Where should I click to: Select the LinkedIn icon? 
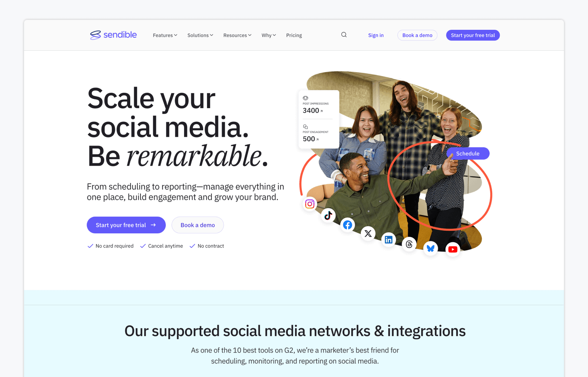(x=389, y=240)
